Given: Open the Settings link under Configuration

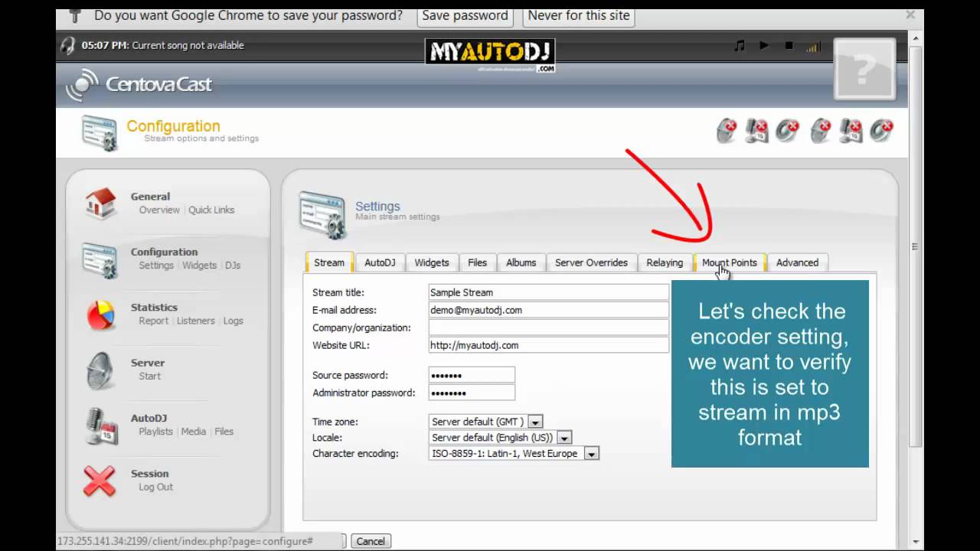Looking at the screenshot, I should pos(156,265).
